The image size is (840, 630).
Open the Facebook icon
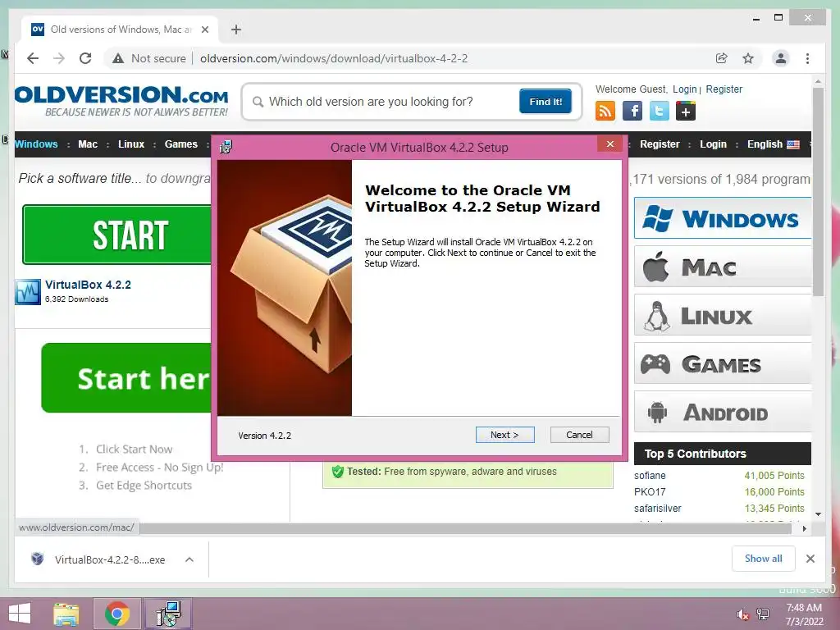coord(632,112)
